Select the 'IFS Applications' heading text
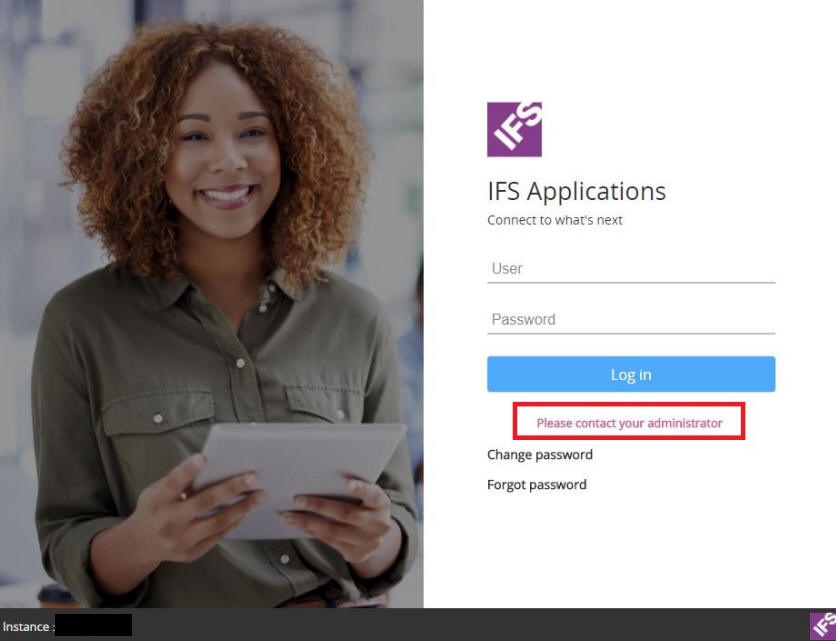 tap(576, 191)
